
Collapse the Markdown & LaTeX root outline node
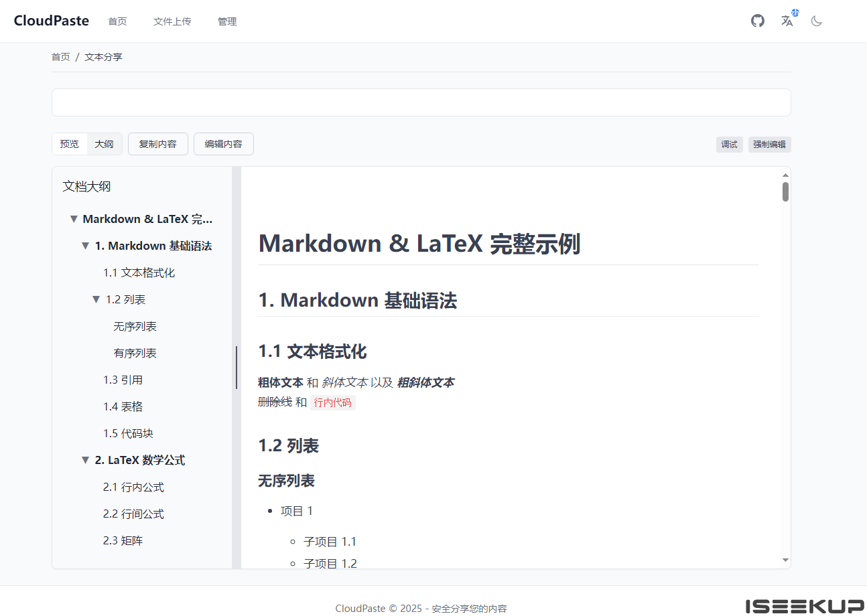coord(74,220)
